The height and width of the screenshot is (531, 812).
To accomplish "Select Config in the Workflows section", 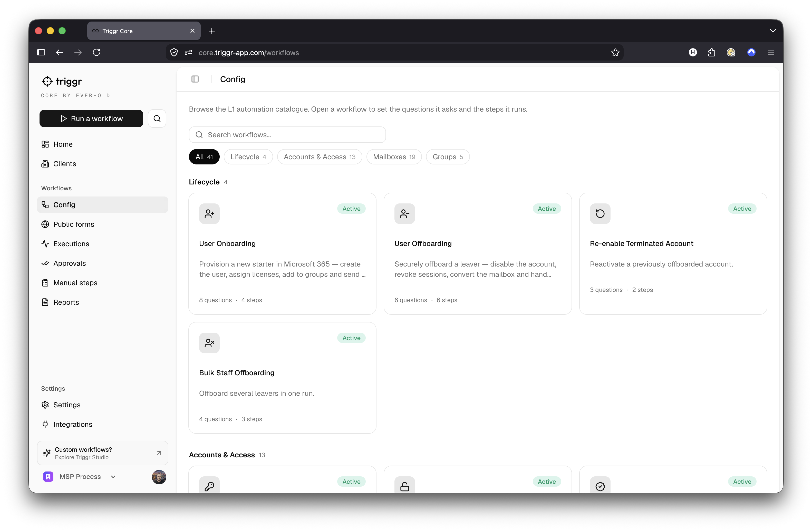I will pyautogui.click(x=102, y=205).
